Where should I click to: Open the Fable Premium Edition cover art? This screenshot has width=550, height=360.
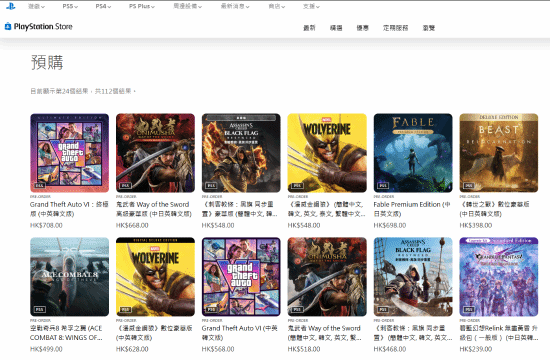point(413,153)
